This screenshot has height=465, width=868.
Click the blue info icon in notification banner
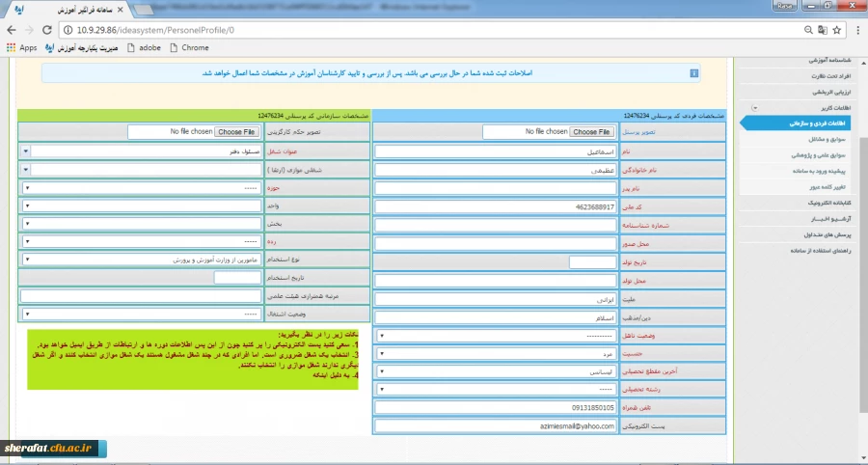click(693, 73)
